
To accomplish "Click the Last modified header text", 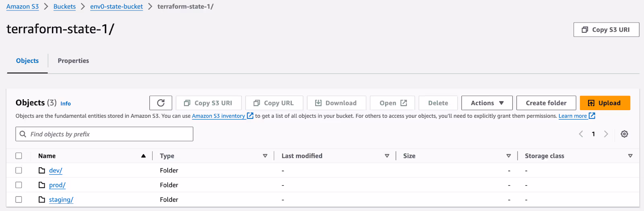I will pos(302,156).
